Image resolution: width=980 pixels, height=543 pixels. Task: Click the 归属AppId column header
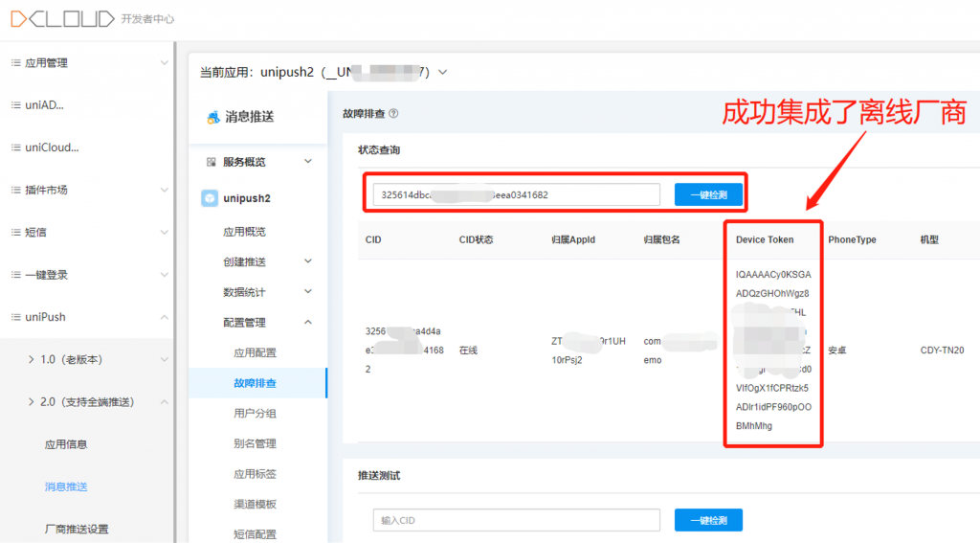click(573, 239)
